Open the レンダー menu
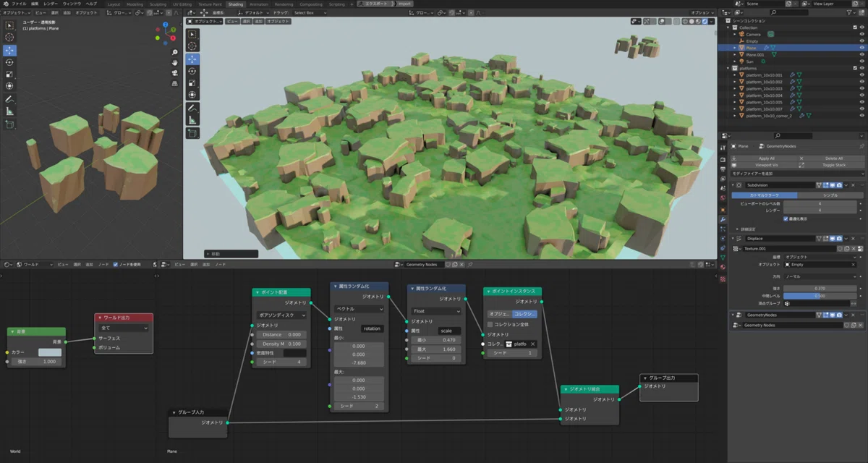Image resolution: width=868 pixels, height=463 pixels. [x=50, y=4]
